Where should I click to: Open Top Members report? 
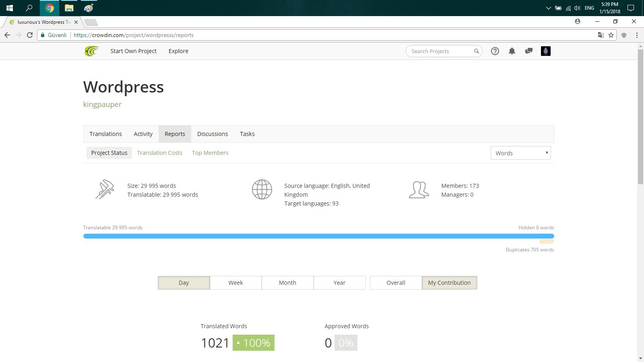[x=210, y=153]
